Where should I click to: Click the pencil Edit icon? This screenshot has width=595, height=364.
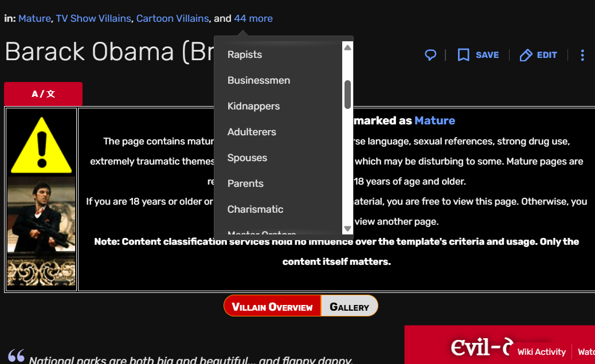526,55
